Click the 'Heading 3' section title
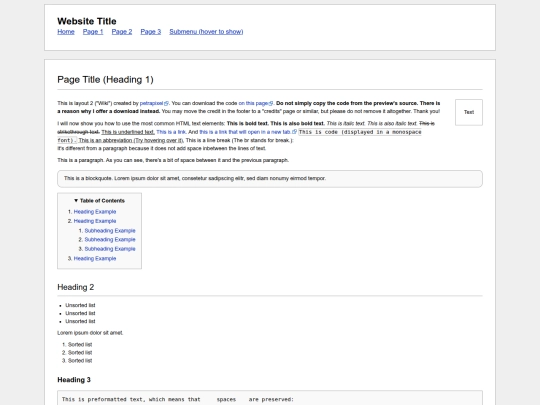Image resolution: width=540 pixels, height=405 pixels. point(74,380)
